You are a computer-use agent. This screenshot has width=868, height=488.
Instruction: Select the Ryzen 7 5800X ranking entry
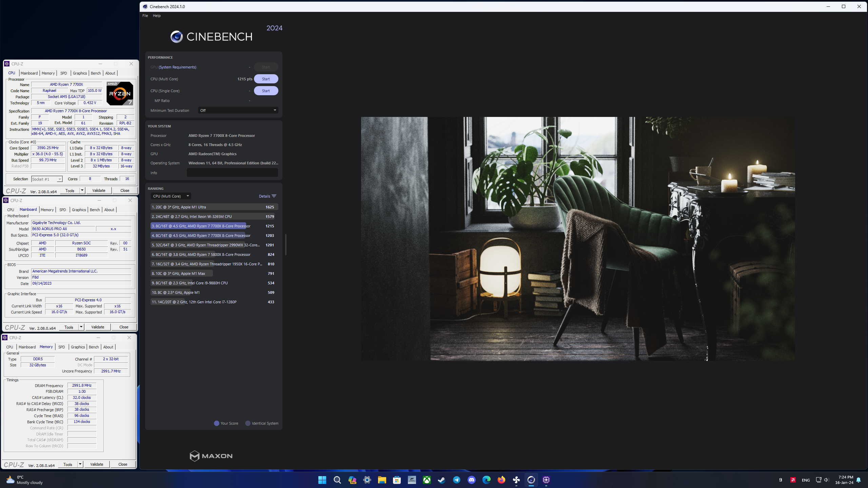tap(214, 255)
